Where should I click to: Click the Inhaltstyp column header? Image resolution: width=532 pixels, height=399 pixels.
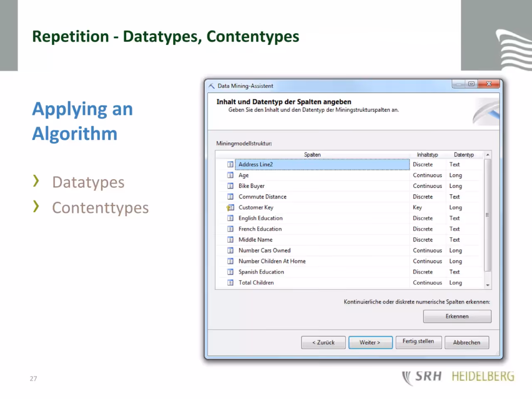428,155
